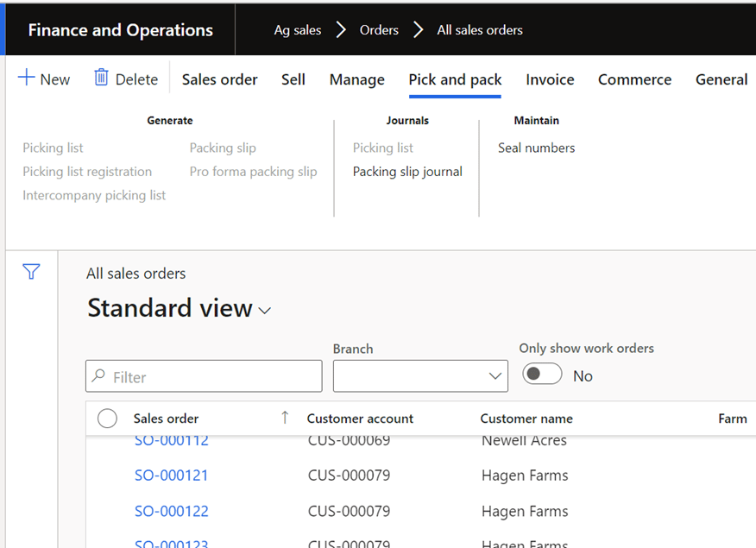
Task: Open sales order SO-000112
Action: (x=171, y=441)
